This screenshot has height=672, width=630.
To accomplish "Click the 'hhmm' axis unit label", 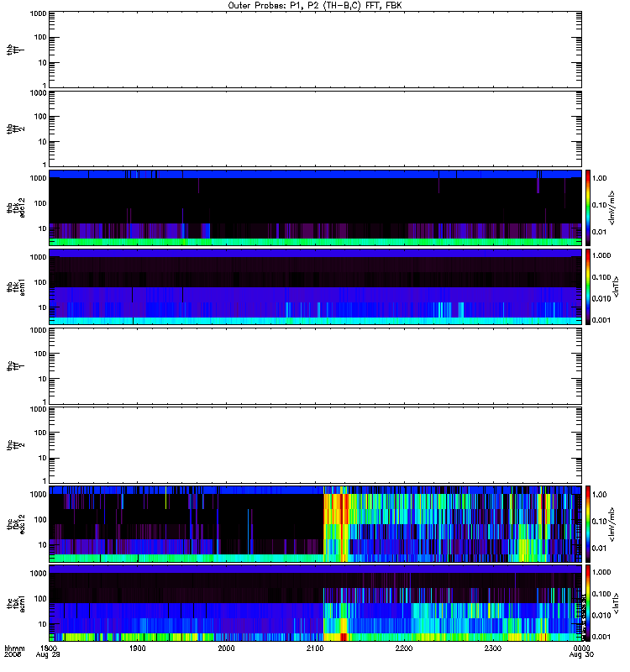I will pos(14,648).
